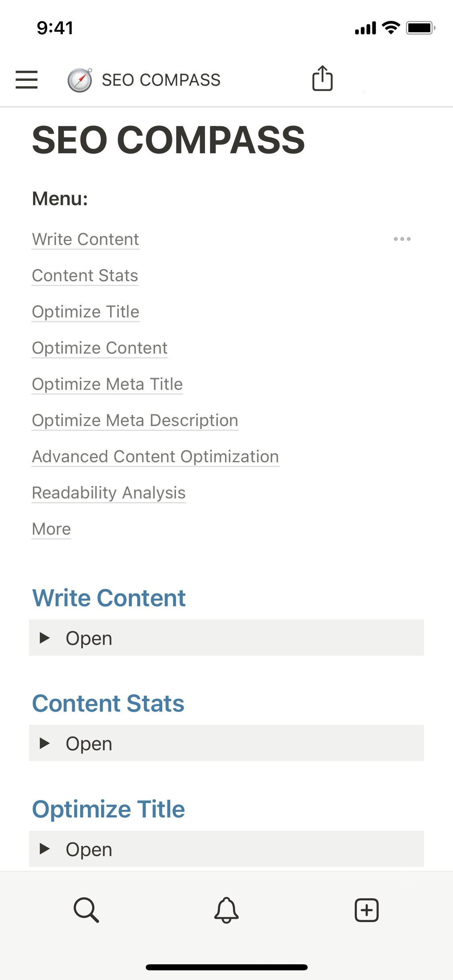Go to Content Stats menu link
The width and height of the screenshot is (453, 980).
pyautogui.click(x=85, y=276)
